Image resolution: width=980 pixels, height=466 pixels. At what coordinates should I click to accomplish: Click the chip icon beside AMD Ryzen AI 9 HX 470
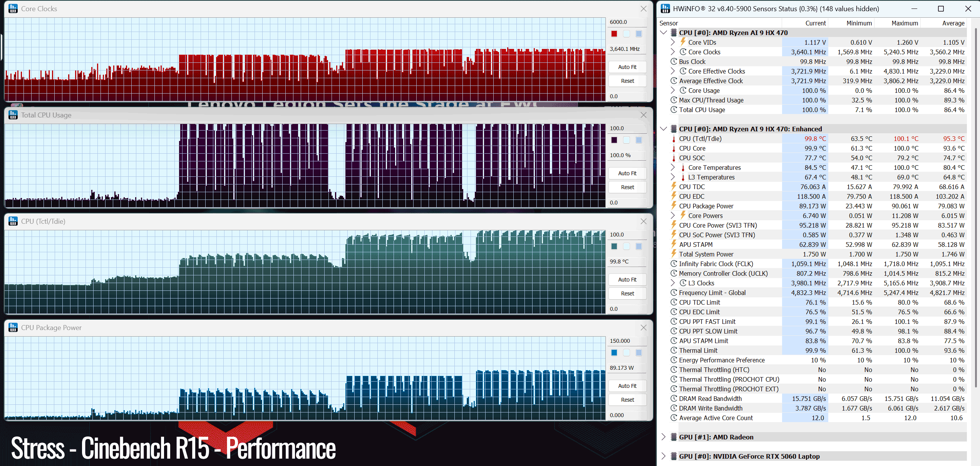click(x=674, y=33)
